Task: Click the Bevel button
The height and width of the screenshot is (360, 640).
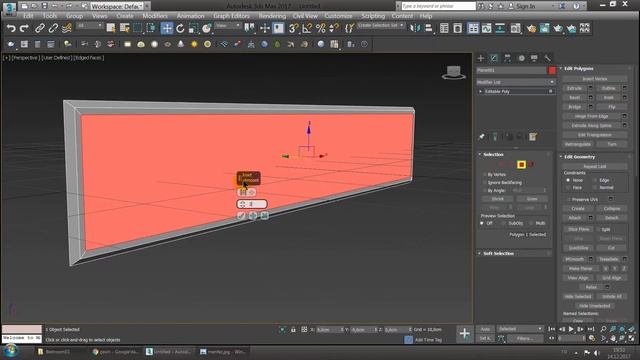Action: [574, 98]
